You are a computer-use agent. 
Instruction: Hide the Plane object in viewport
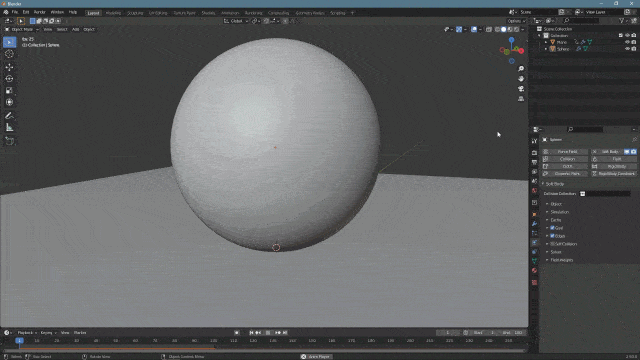(x=627, y=42)
